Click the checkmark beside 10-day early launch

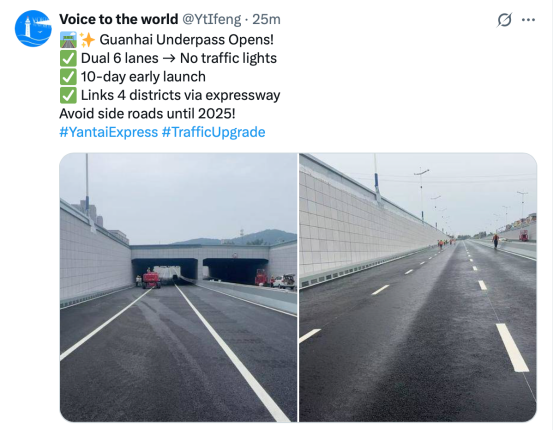coord(68,77)
